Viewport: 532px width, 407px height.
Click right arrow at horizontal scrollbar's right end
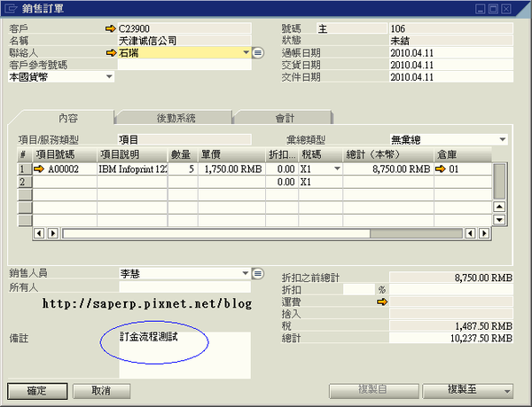coord(484,233)
